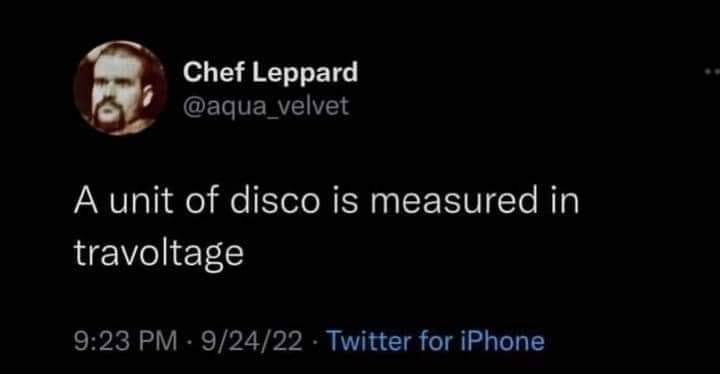The height and width of the screenshot is (374, 720).
Task: Click the word disco in the tweet
Action: click(275, 201)
